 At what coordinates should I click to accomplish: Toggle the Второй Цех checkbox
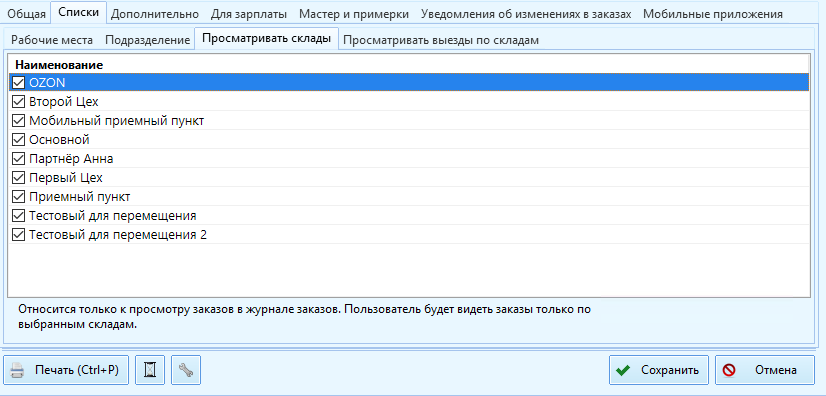pos(18,102)
